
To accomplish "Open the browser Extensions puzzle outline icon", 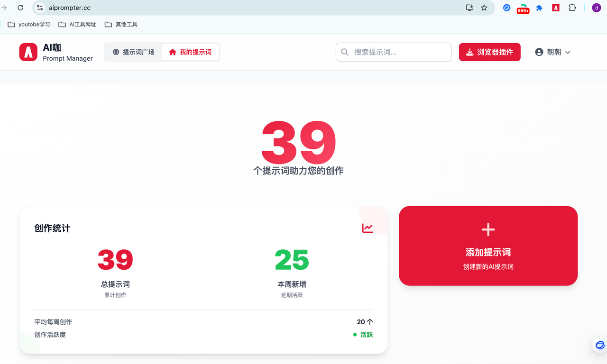I will pyautogui.click(x=572, y=8).
